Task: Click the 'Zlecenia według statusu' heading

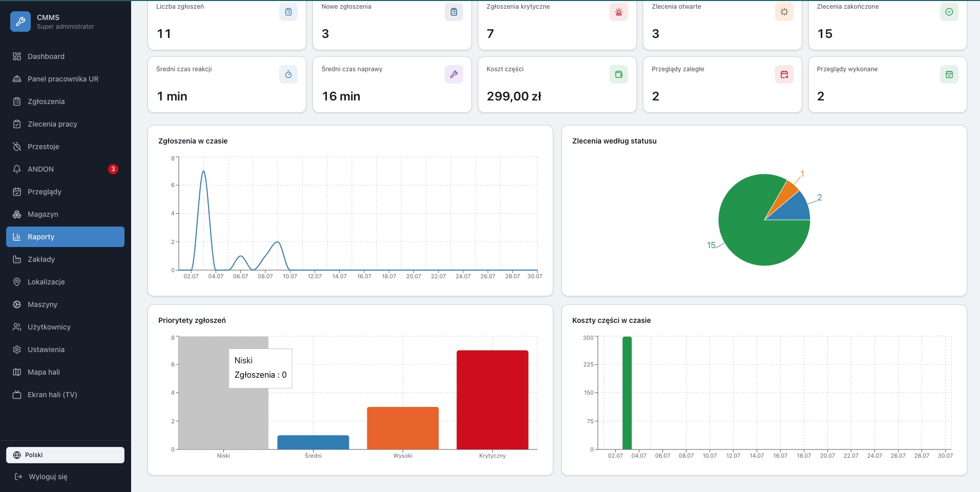Action: coord(614,141)
